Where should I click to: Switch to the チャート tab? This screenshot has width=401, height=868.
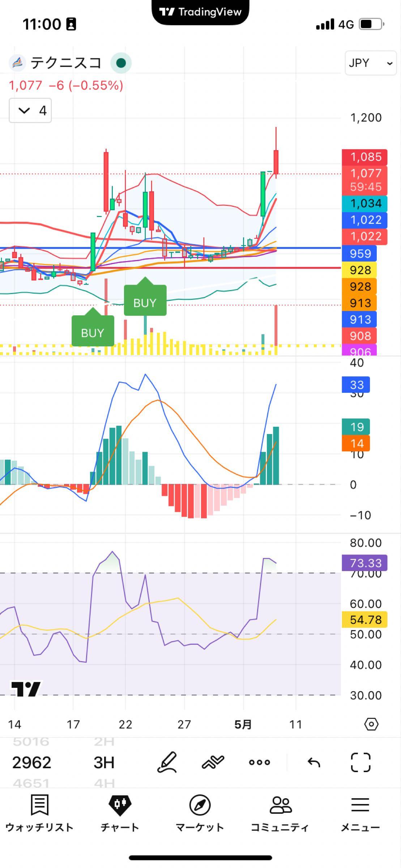coord(120,813)
